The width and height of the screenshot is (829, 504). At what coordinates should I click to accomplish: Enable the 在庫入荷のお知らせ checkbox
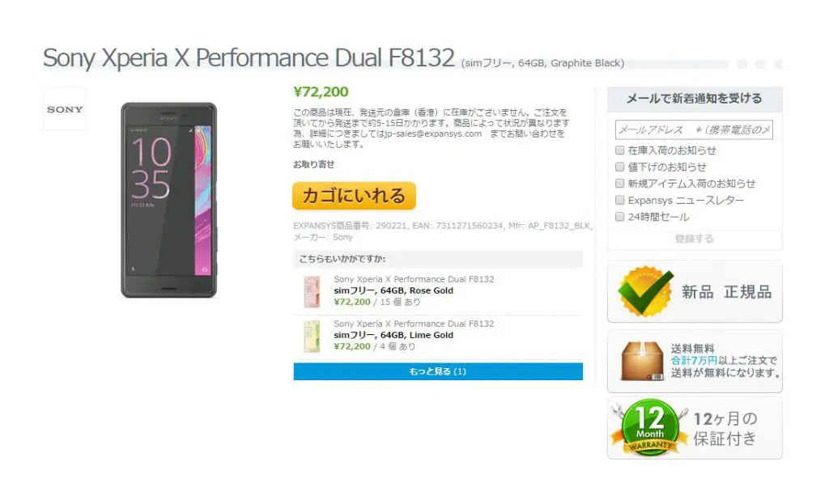point(619,150)
